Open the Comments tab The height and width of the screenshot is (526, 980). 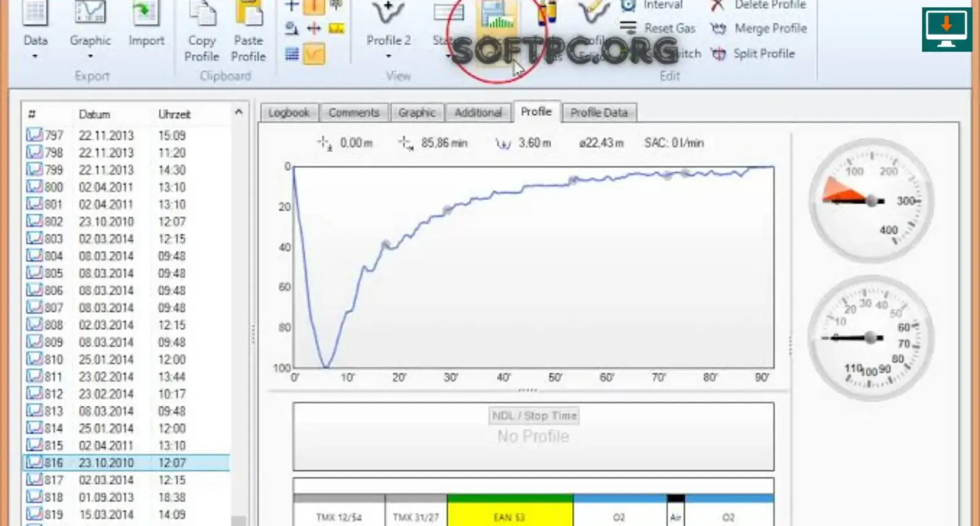tap(354, 113)
